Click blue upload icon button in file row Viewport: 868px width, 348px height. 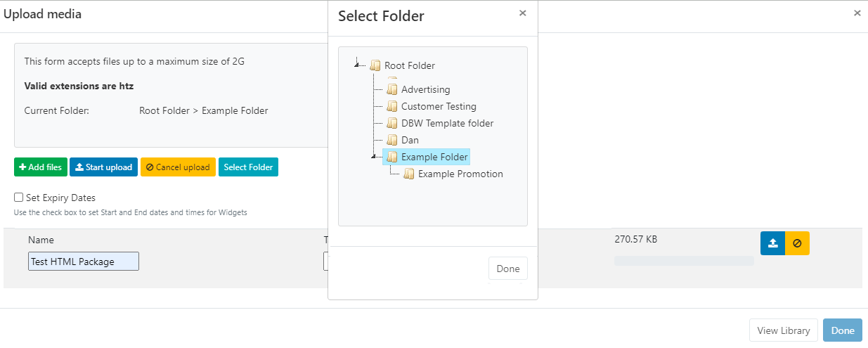tap(772, 243)
